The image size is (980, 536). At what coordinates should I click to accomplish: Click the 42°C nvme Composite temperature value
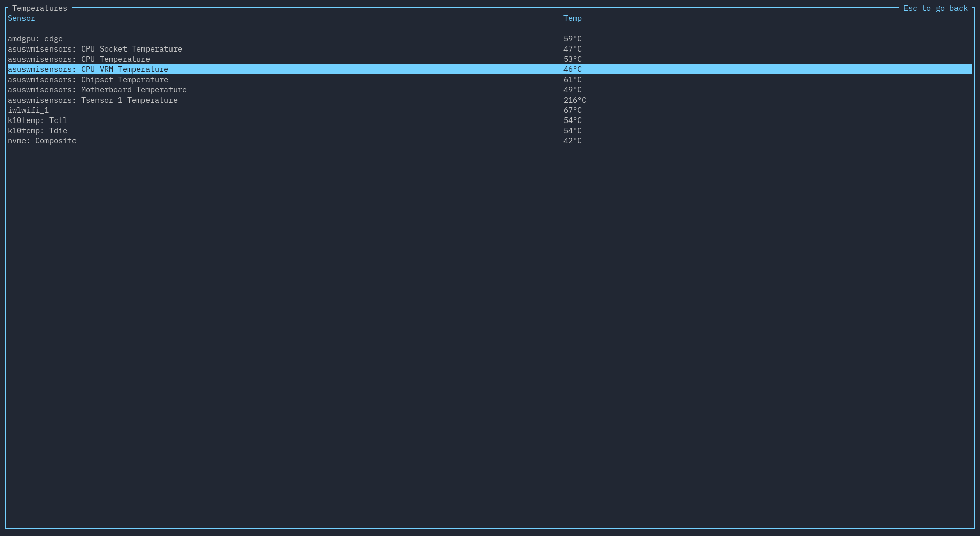(572, 141)
